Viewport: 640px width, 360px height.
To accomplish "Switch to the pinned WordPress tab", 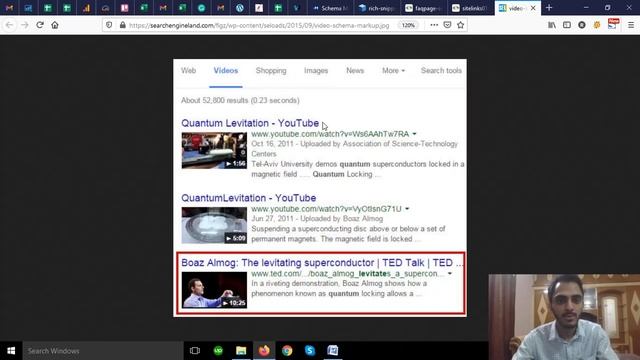I will tap(240, 8).
